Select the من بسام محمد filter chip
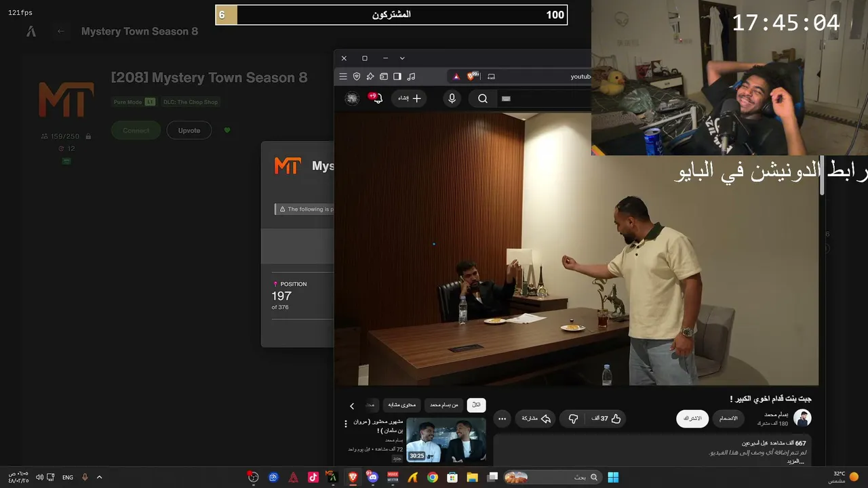The width and height of the screenshot is (868, 488). (x=444, y=405)
